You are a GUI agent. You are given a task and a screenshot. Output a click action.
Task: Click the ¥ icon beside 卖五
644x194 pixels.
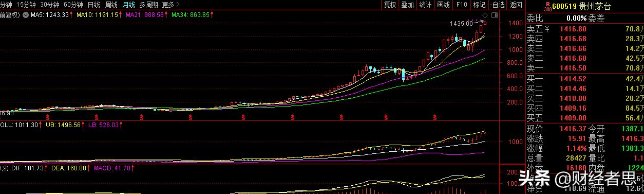(x=547, y=29)
